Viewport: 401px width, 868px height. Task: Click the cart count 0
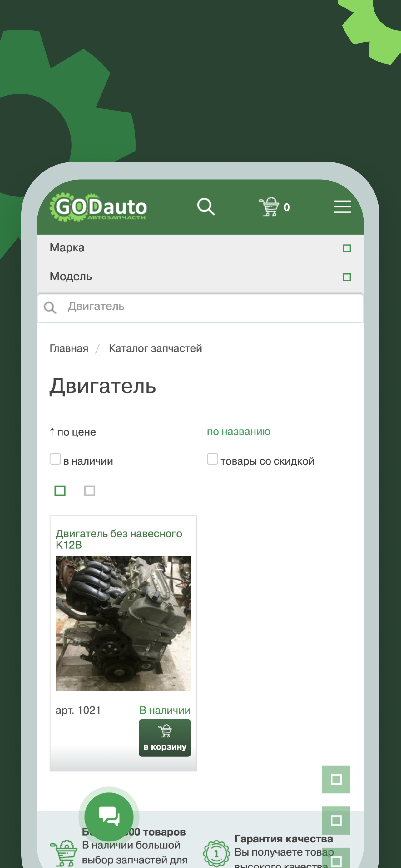(286, 207)
